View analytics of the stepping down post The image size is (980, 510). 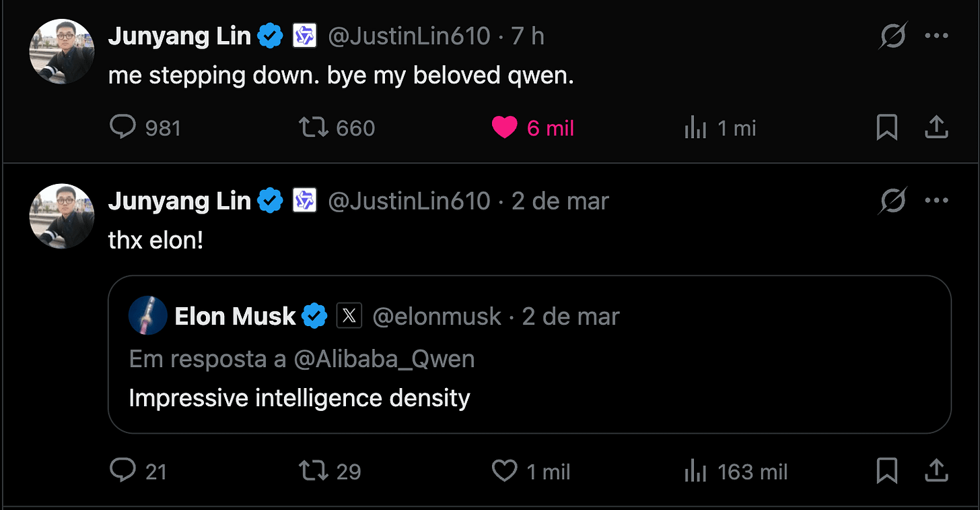pyautogui.click(x=695, y=127)
